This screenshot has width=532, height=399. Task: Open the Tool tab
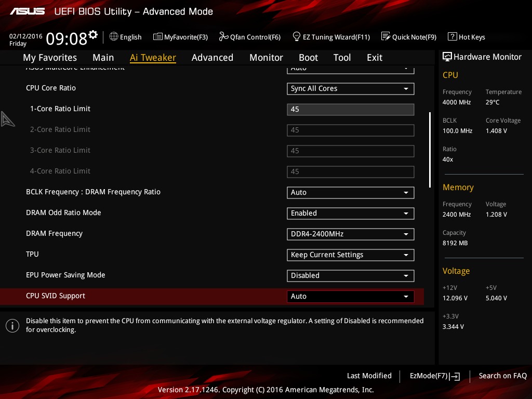342,58
